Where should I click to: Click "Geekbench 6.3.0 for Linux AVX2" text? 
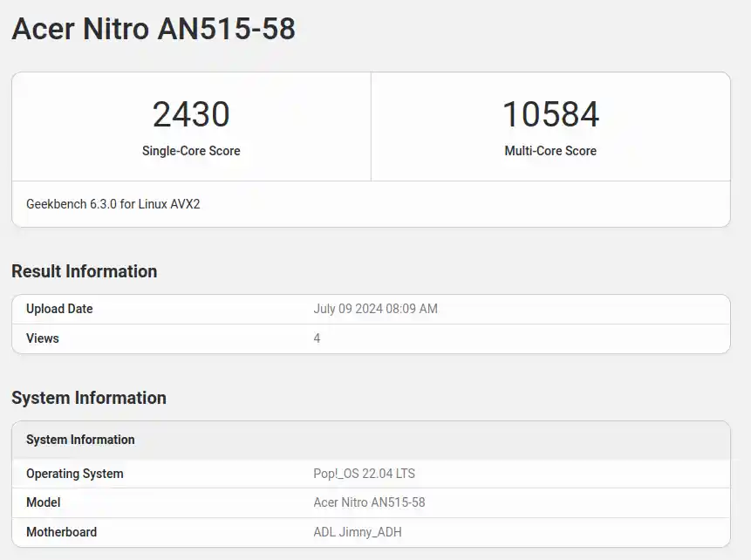pos(113,204)
